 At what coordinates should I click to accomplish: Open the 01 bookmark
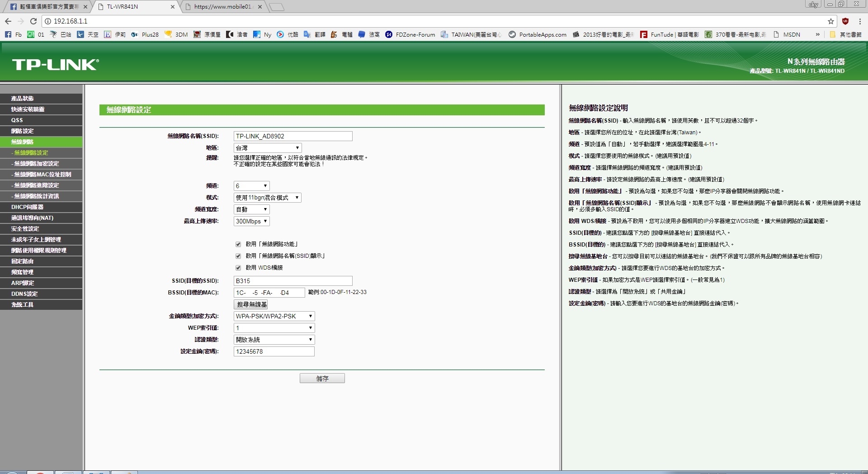point(36,34)
